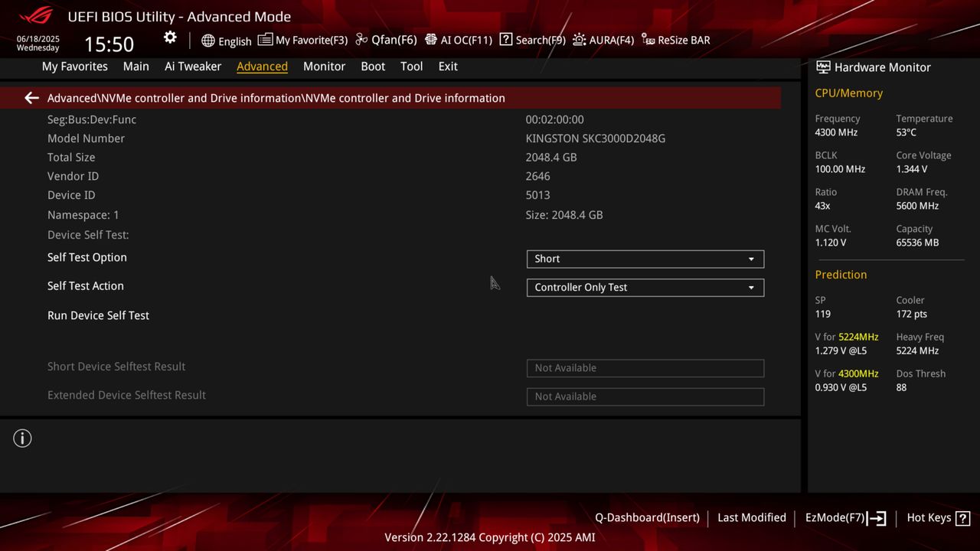980x551 pixels.
Task: Go back using the red breadcrumb arrow
Action: pyautogui.click(x=31, y=97)
